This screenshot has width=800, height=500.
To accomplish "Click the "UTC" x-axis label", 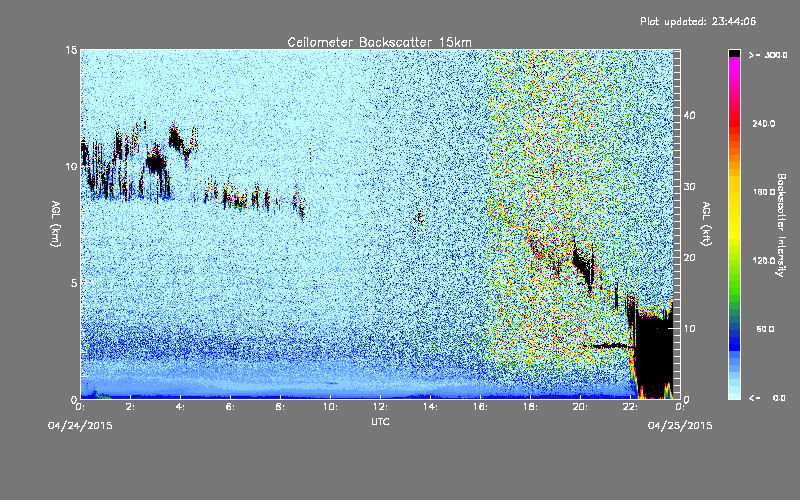I will [x=380, y=421].
